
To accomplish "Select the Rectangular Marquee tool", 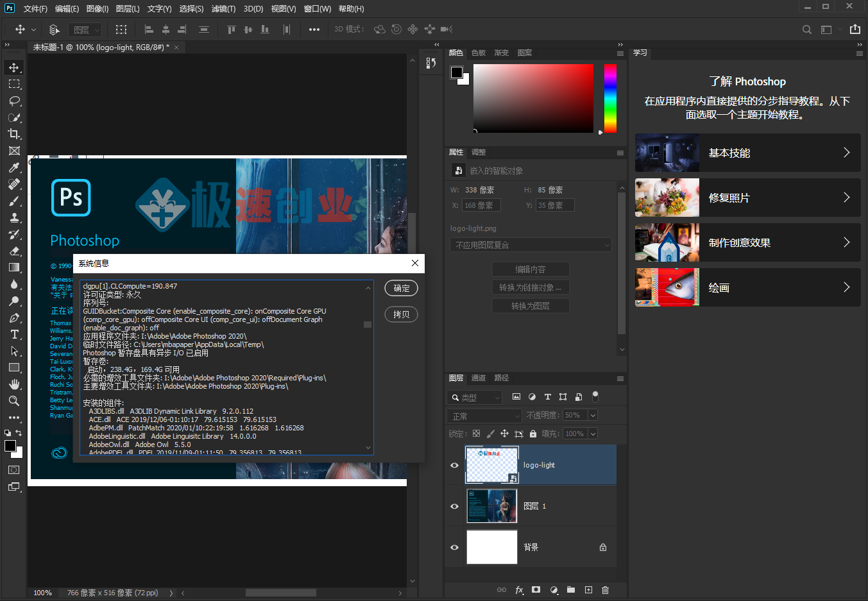I will 13,84.
